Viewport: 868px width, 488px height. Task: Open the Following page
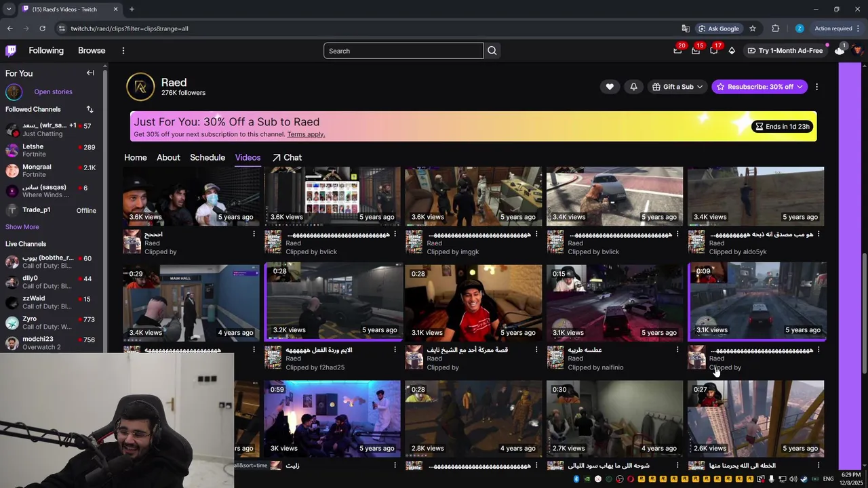[46, 51]
